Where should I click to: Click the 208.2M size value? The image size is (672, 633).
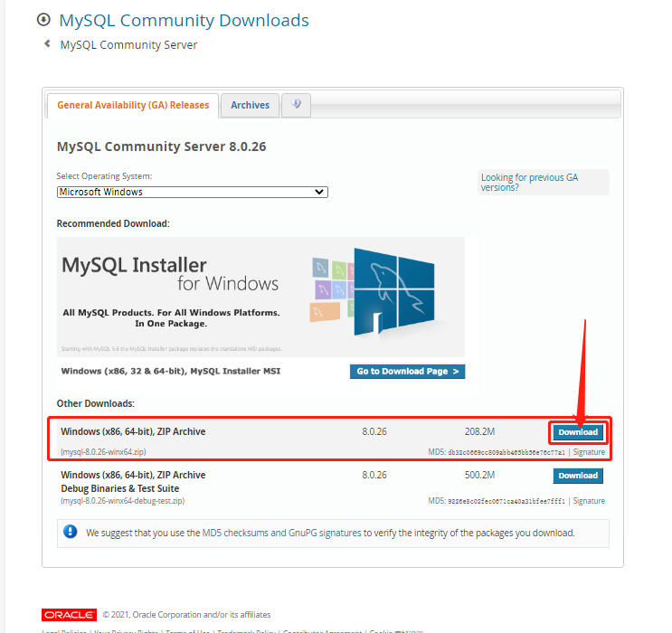pos(479,431)
